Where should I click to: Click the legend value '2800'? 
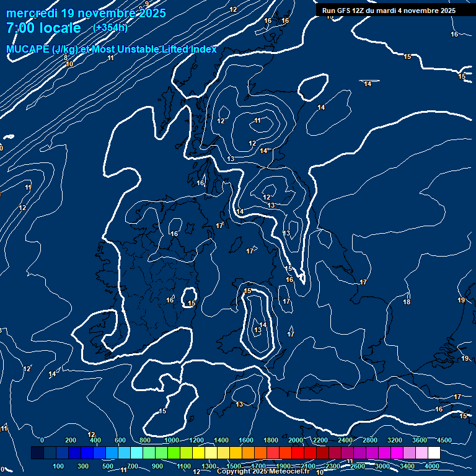370,440
